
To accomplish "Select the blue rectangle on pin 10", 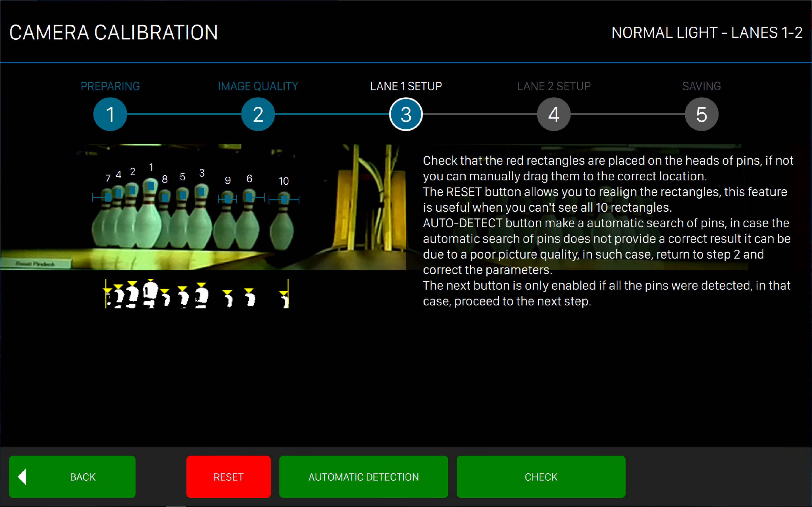I will pyautogui.click(x=284, y=200).
